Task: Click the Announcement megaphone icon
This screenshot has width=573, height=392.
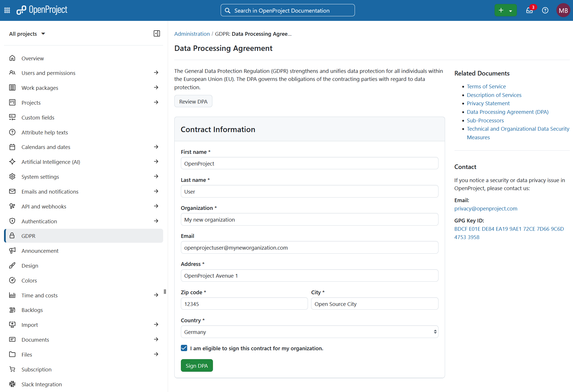Action: 12,251
